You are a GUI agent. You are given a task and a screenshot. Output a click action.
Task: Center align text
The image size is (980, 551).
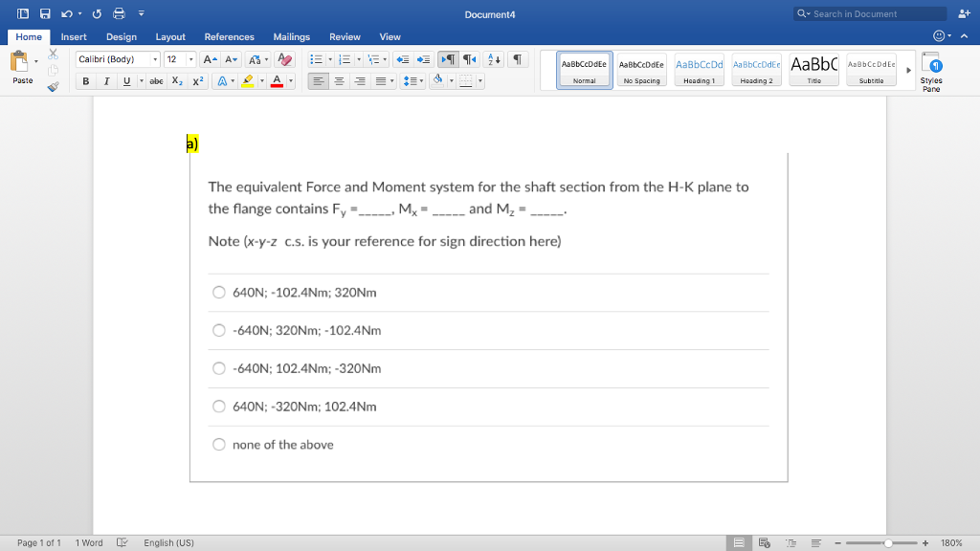tap(339, 81)
